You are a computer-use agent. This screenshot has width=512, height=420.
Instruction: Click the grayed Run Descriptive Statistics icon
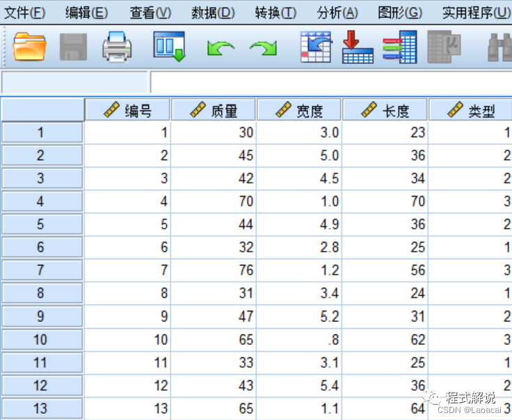pyautogui.click(x=444, y=47)
